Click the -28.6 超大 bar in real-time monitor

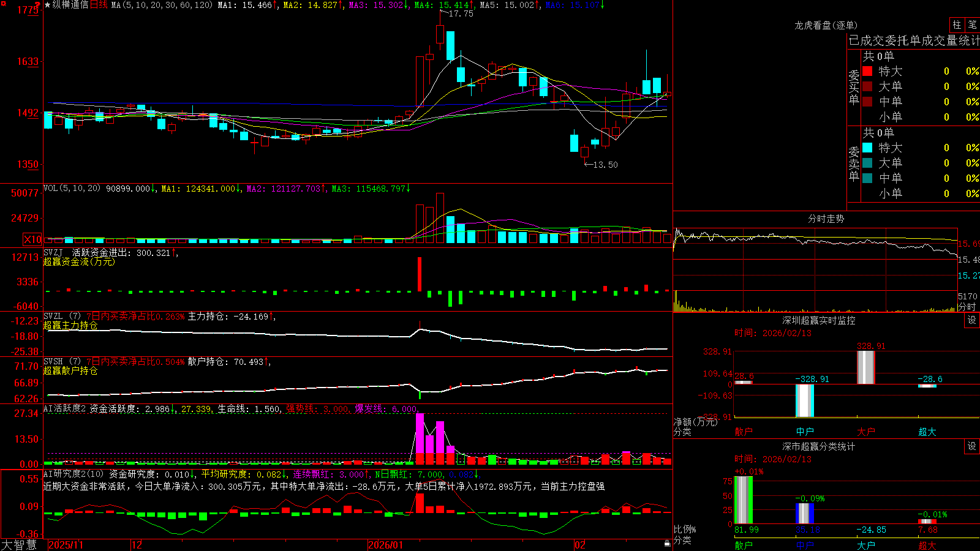pyautogui.click(x=927, y=386)
